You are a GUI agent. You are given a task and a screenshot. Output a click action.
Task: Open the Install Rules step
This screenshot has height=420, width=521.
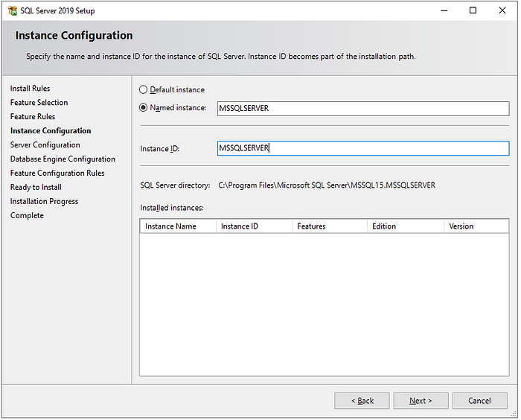click(30, 89)
